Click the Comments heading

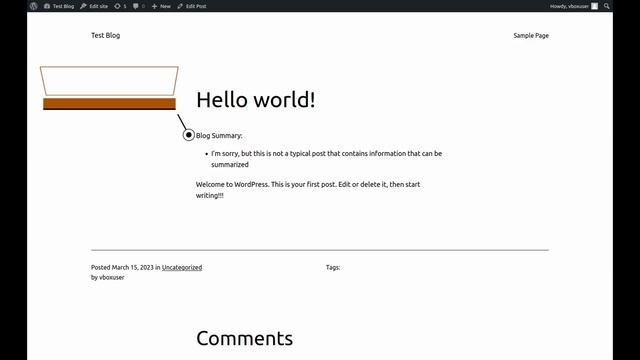(x=244, y=338)
